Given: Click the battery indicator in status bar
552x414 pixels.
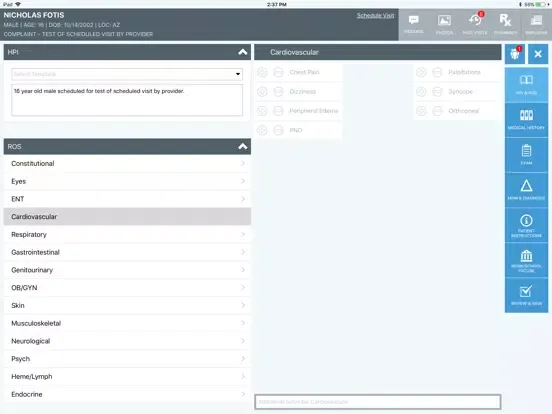Looking at the screenshot, I should point(540,4).
